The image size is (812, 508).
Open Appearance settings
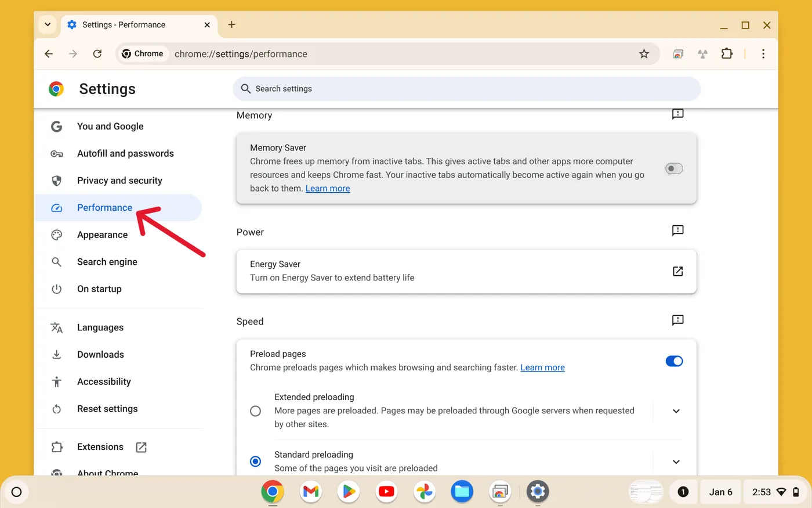[x=118, y=235]
